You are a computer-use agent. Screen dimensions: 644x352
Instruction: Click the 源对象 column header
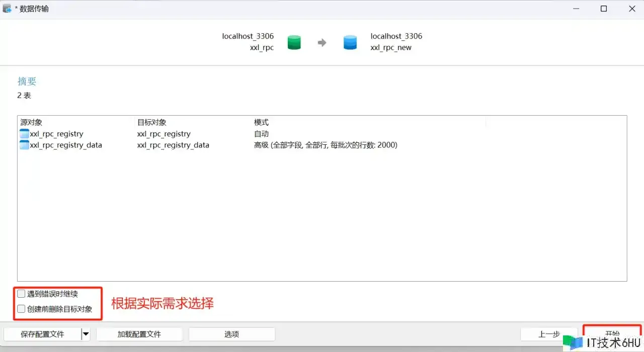pos(31,122)
